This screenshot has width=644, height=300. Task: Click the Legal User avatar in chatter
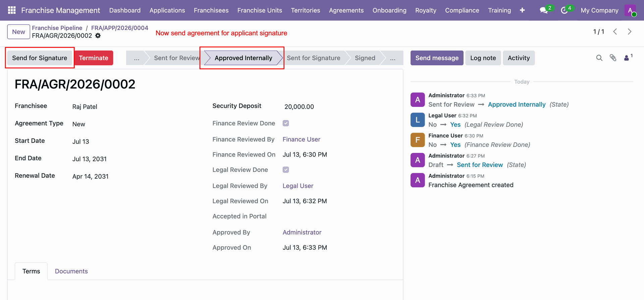(x=418, y=120)
